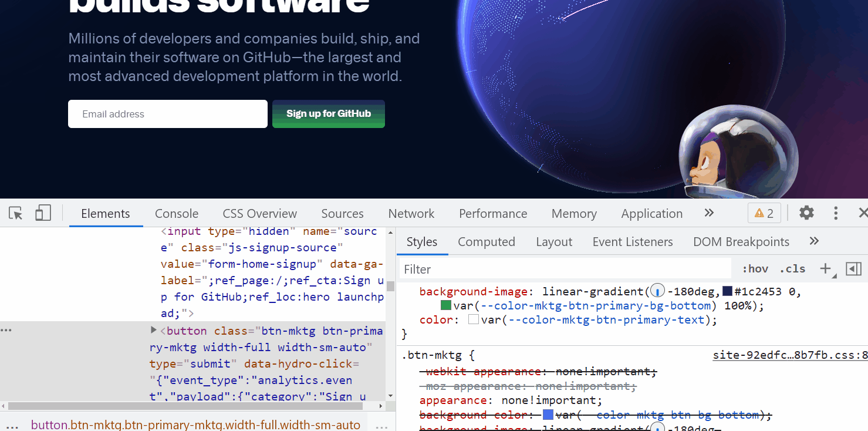Image resolution: width=868 pixels, height=431 pixels.
Task: Click the struck-through -webkit-appearance declaration
Action: coord(538,372)
